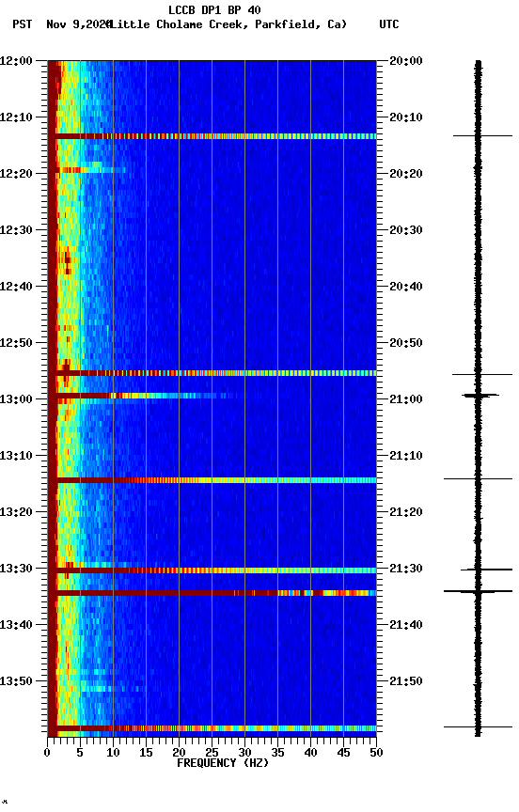Viewport: 519px width, 812px height.
Task: Click the large seismogram spike near 21:34 UTC
Action: [x=478, y=591]
